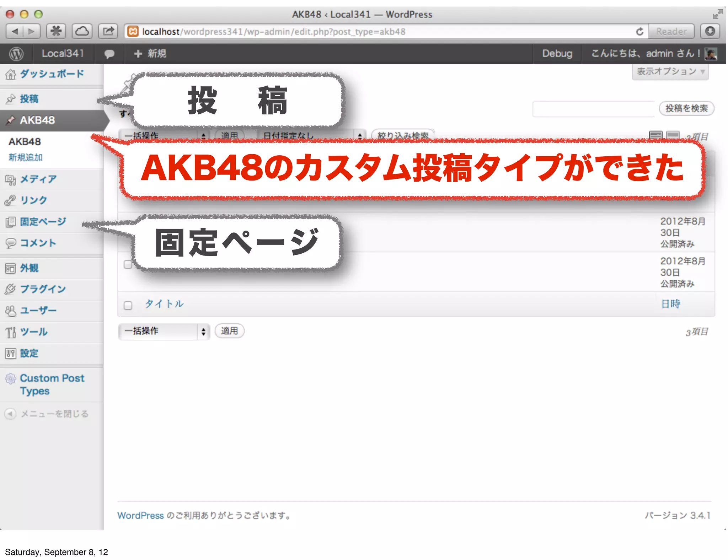
Task: Click the WordPress footer link
Action: (140, 515)
